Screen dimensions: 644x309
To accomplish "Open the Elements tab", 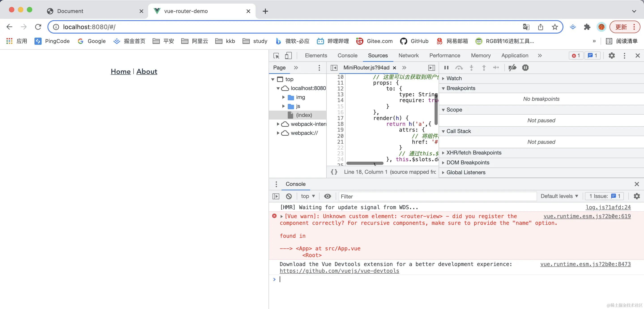I will (316, 56).
